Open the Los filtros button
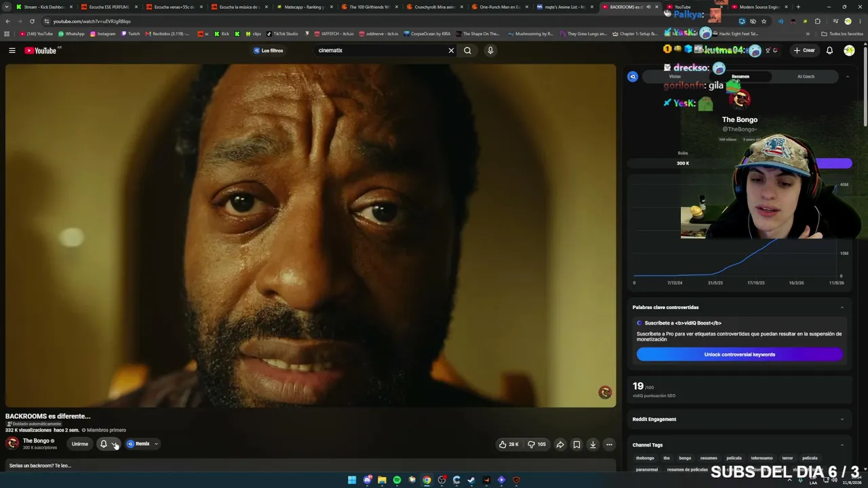868x488 pixels. [269, 50]
